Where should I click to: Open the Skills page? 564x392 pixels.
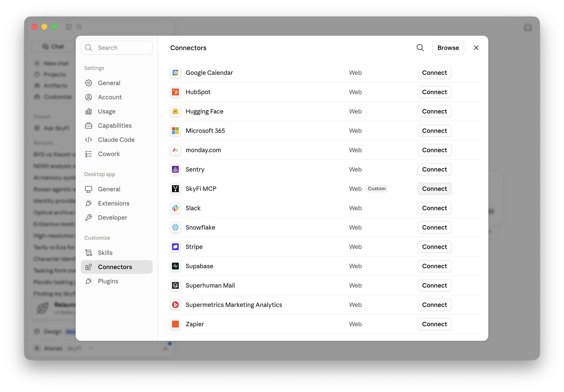point(117,253)
